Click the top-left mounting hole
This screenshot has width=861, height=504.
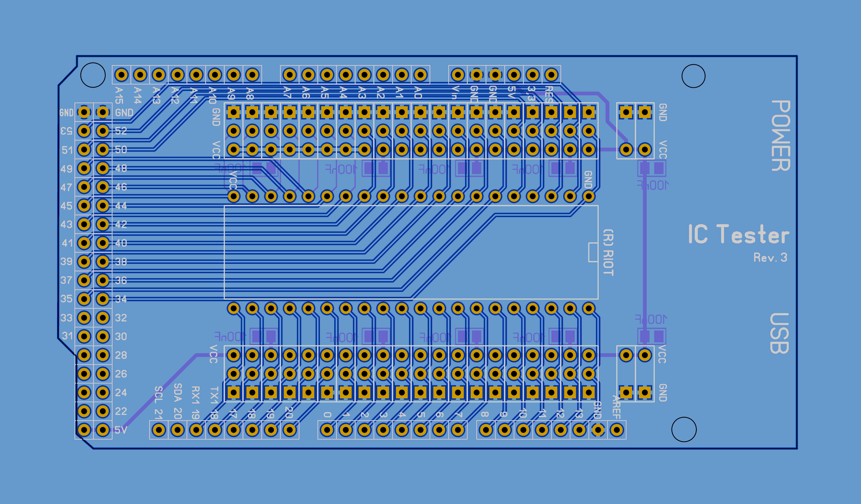tap(93, 75)
